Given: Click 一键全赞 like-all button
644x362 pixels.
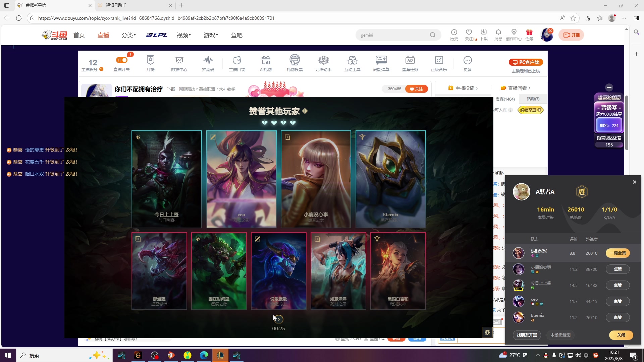Looking at the screenshot, I should pyautogui.click(x=618, y=253).
